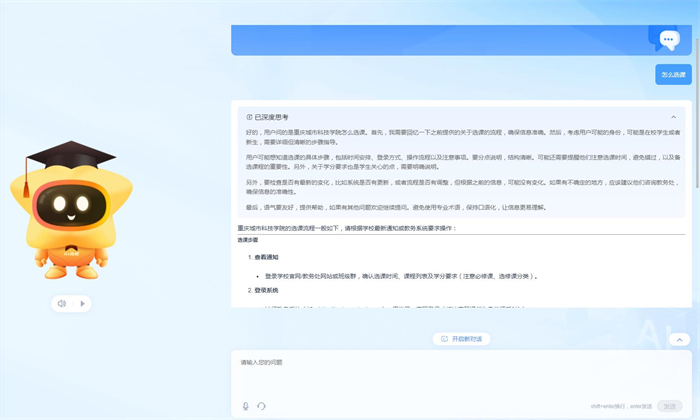
Task: Click the shift+enter换行 hint text
Action: [x=606, y=406]
